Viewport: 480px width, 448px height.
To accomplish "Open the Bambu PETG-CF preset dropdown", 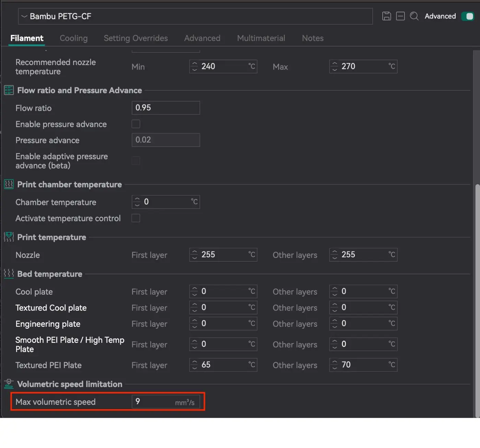I will click(195, 16).
